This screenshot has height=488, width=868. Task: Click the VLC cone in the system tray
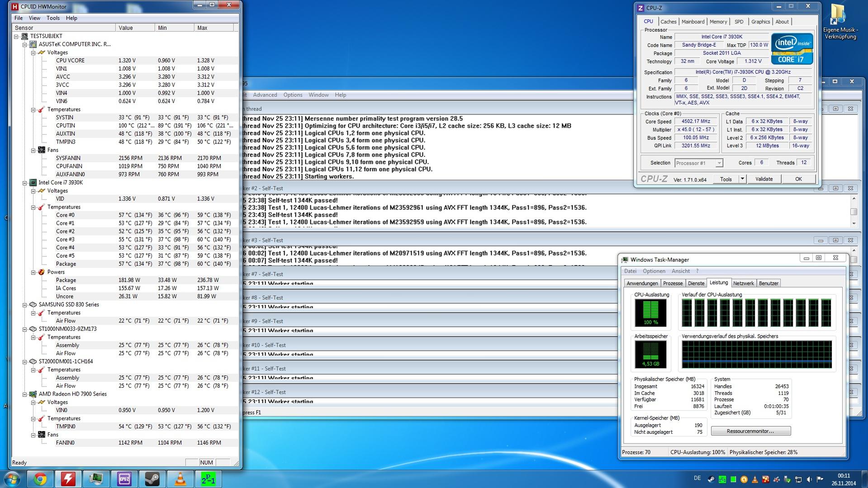tap(755, 479)
